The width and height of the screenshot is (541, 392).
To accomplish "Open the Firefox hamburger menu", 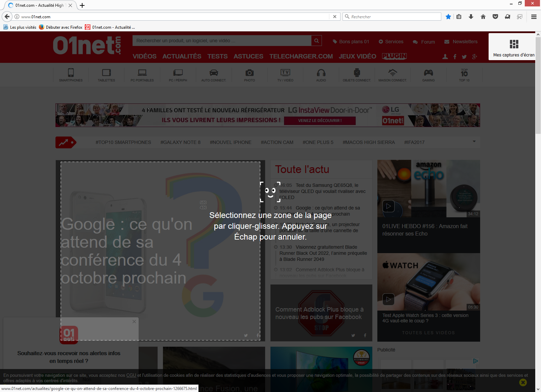I will coord(534,17).
